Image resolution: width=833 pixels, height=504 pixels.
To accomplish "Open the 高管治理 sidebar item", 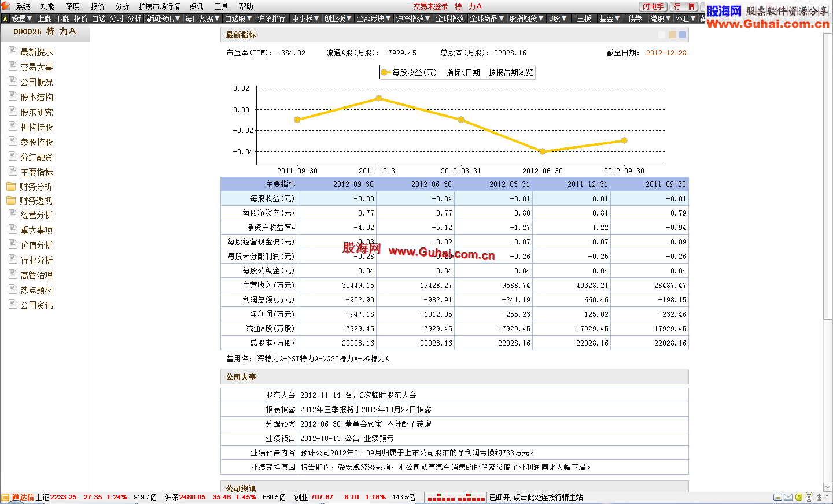I will tap(31, 275).
